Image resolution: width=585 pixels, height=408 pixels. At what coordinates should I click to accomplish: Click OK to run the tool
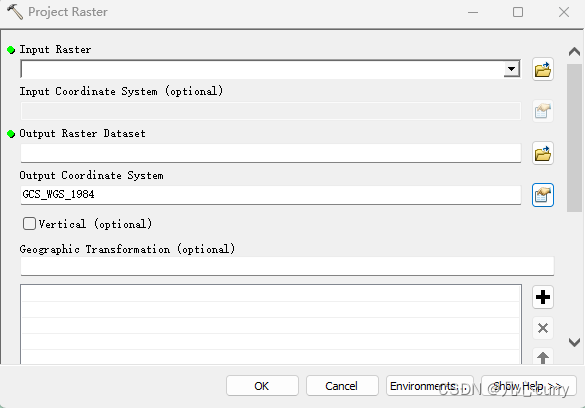[262, 386]
